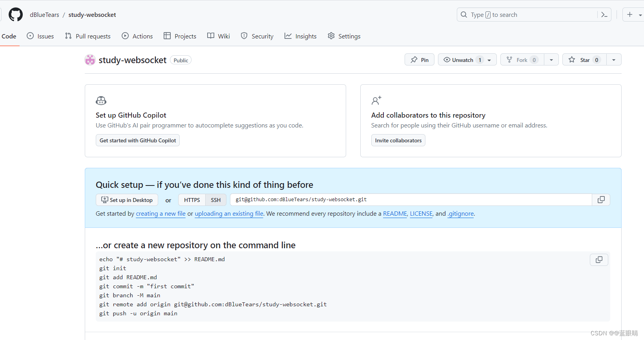Click the Copilot icon in setup card
Screen dimensions: 644x340
[101, 101]
